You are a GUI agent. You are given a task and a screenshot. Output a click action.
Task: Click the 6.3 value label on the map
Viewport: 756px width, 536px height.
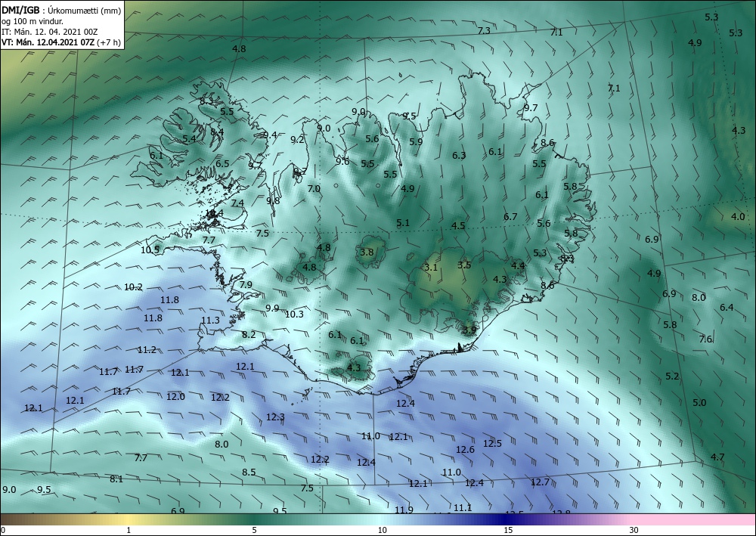459,155
